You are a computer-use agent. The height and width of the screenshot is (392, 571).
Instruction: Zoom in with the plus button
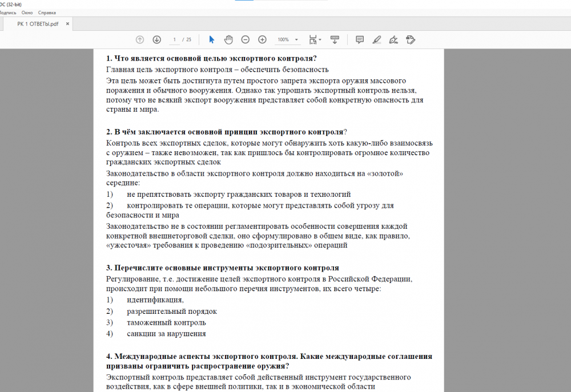pyautogui.click(x=262, y=39)
